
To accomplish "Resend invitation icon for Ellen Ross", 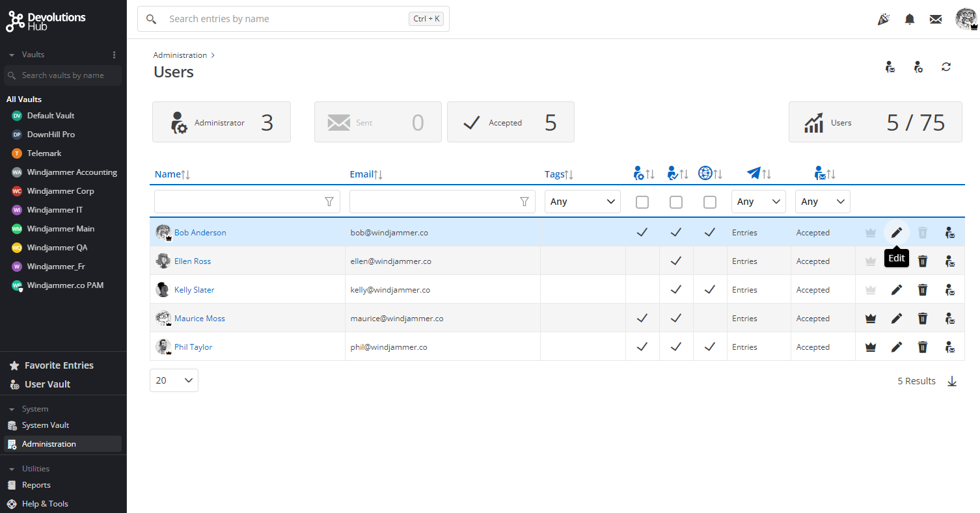I will 949,261.
